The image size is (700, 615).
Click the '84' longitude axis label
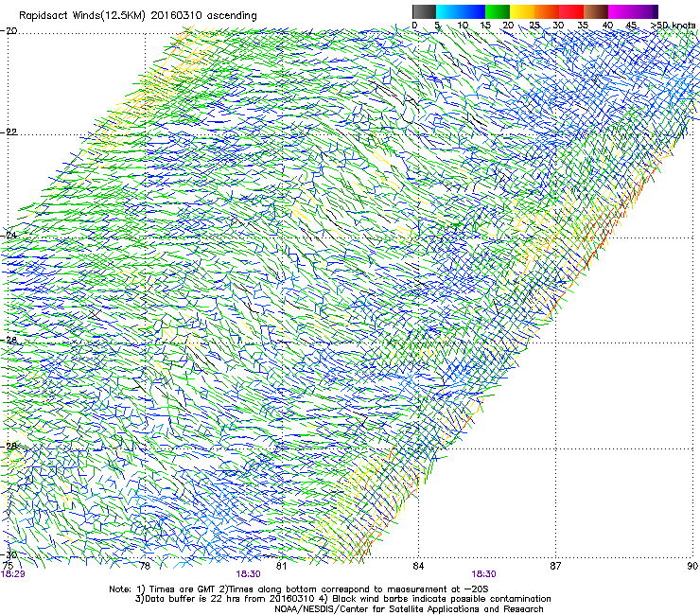coord(418,566)
